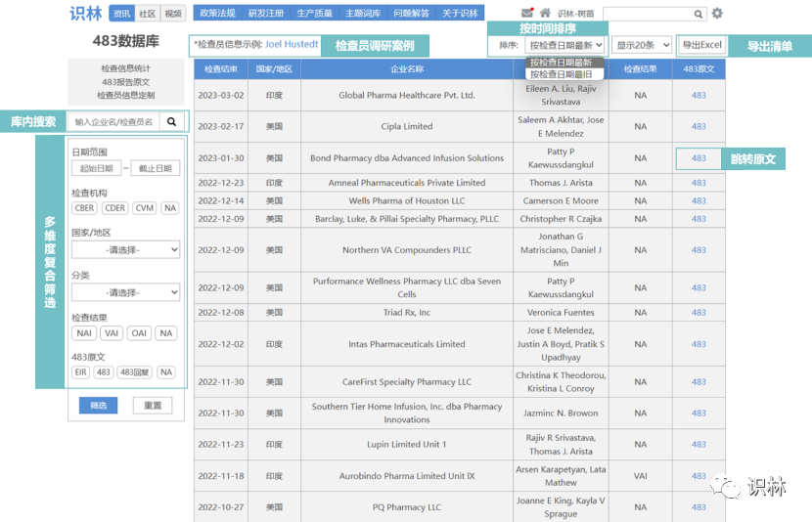Image resolution: width=812 pixels, height=522 pixels.
Task: Open the 关于识林 menu
Action: click(x=460, y=13)
